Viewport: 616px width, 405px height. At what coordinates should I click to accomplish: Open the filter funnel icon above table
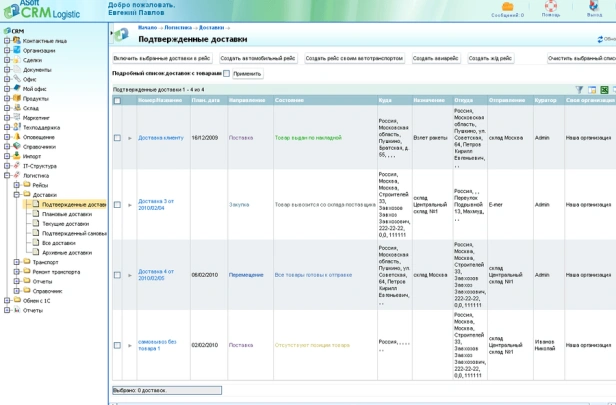[579, 89]
